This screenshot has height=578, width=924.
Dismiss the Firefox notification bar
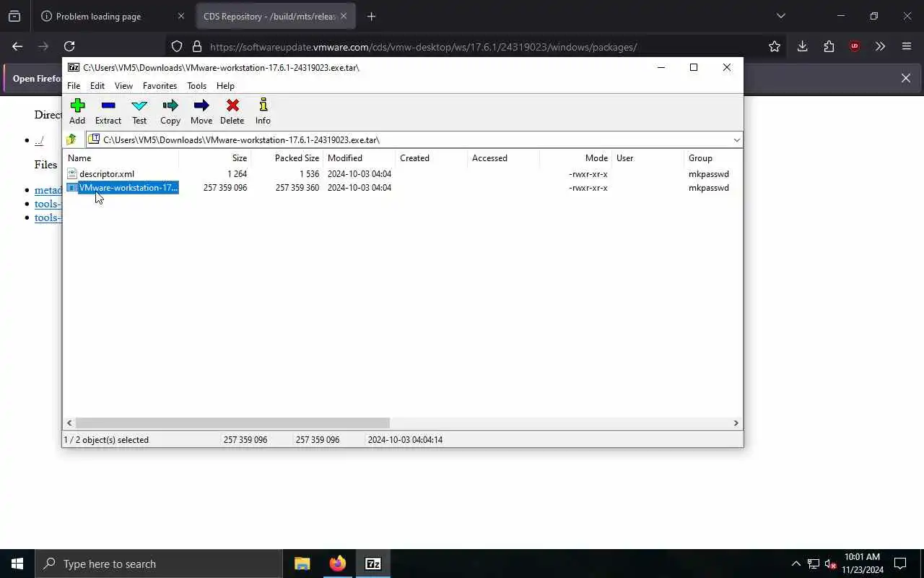tap(906, 78)
